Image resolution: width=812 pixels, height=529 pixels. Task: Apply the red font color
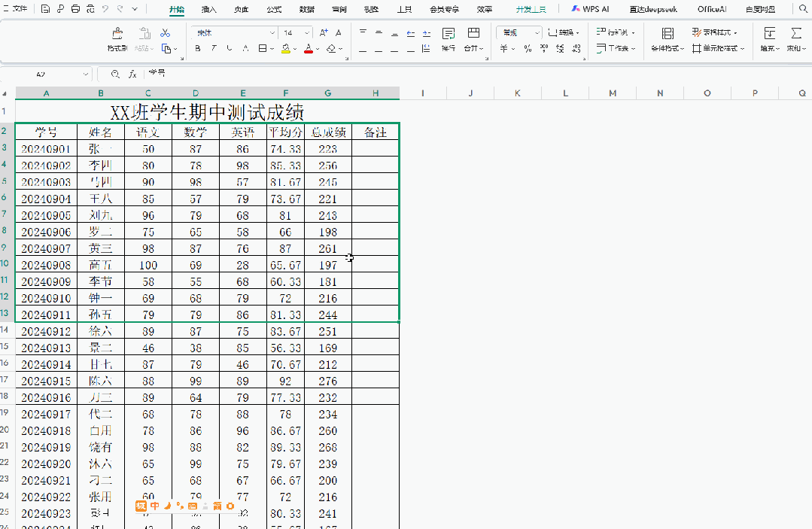tap(309, 49)
